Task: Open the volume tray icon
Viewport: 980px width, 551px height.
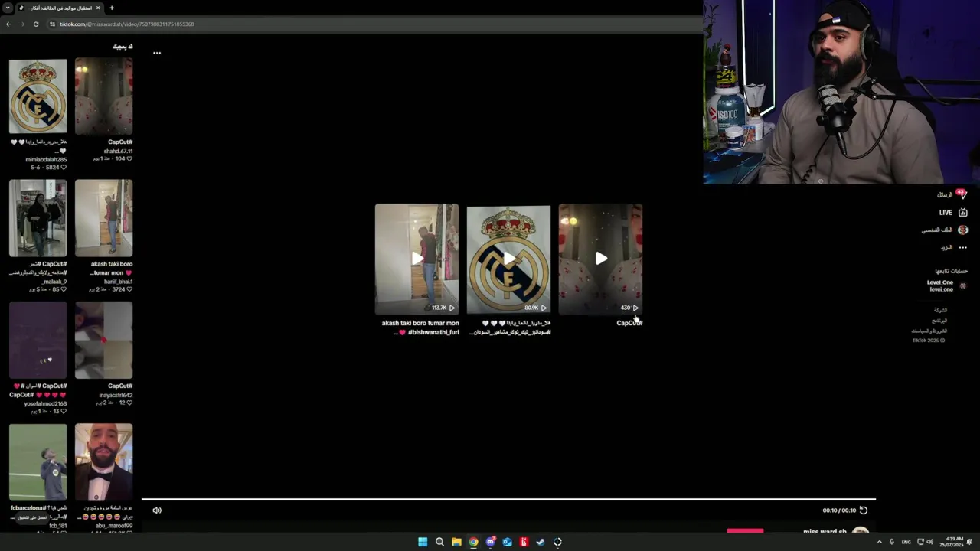Action: click(930, 542)
